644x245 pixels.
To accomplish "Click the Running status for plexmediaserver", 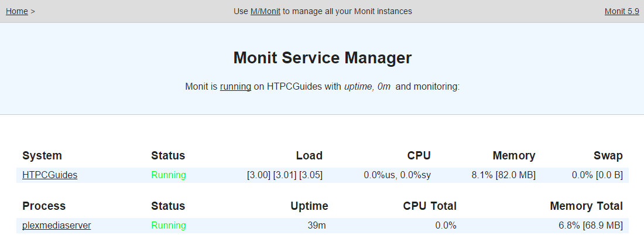I will pos(169,225).
